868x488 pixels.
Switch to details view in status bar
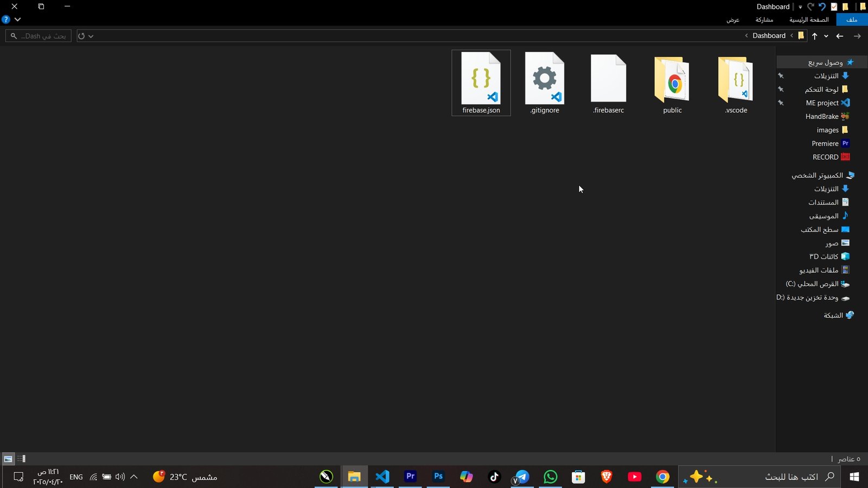click(21, 459)
